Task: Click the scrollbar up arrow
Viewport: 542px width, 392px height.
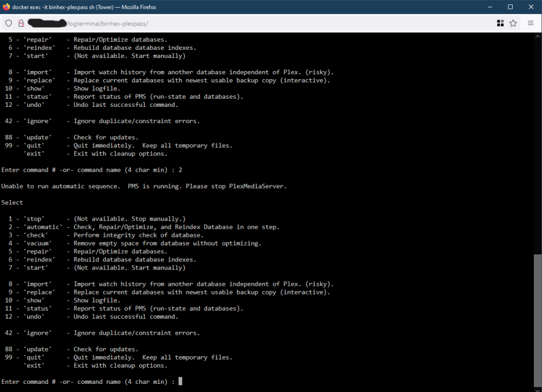Action: click(538, 36)
